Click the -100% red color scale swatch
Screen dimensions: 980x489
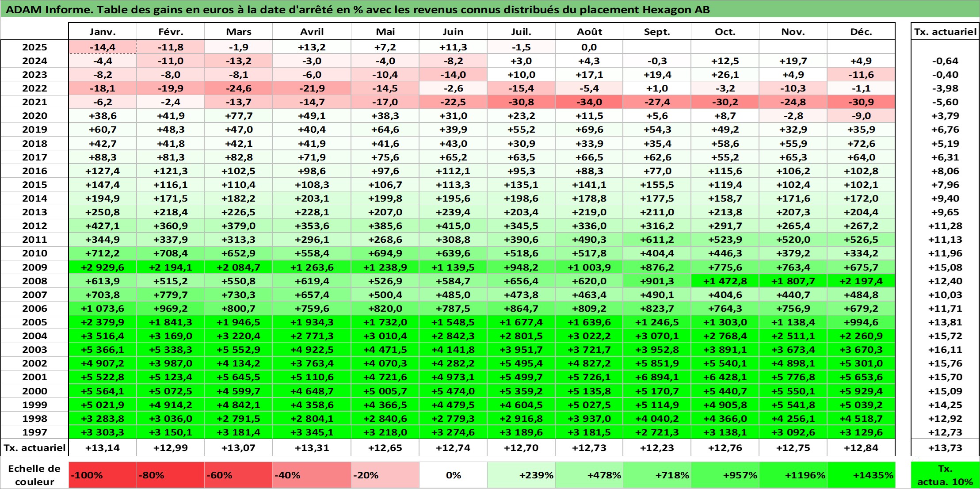(x=103, y=475)
